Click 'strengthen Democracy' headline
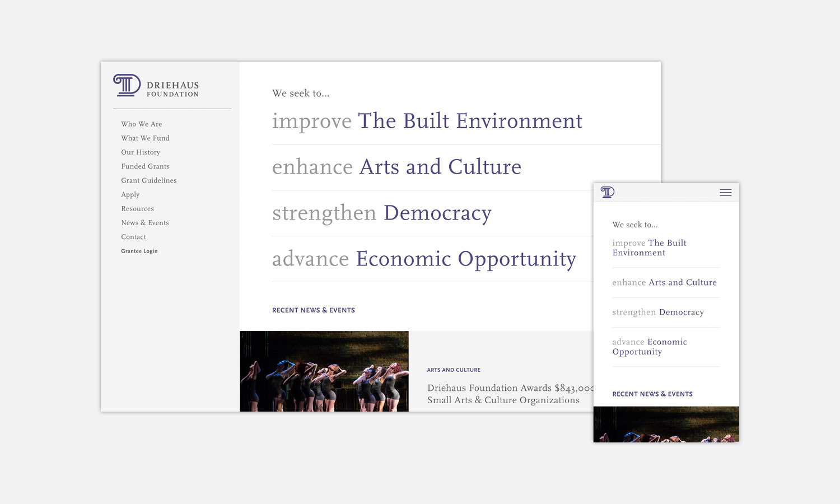The image size is (840, 504). pyautogui.click(x=381, y=213)
